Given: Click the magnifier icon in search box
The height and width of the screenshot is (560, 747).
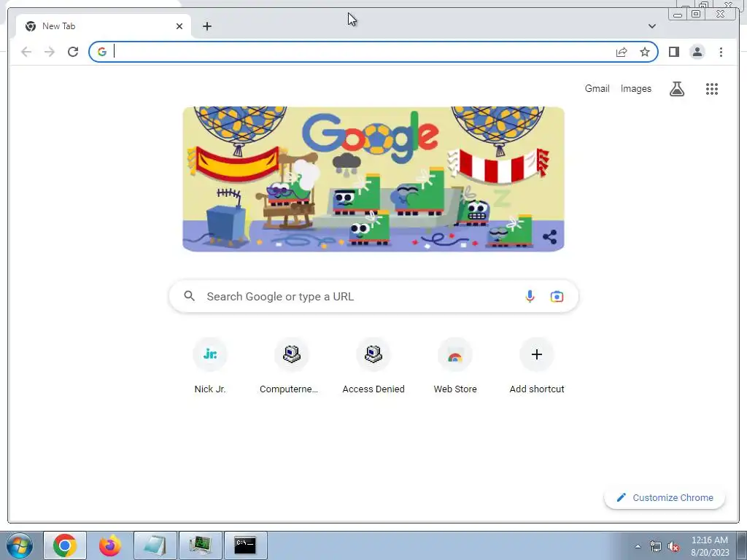Looking at the screenshot, I should point(189,296).
